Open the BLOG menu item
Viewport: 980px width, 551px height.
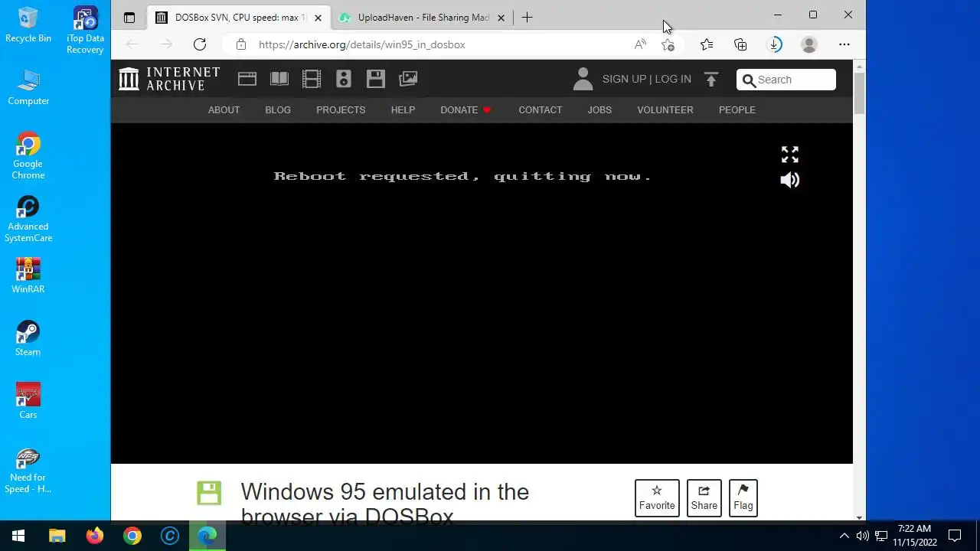(x=278, y=110)
